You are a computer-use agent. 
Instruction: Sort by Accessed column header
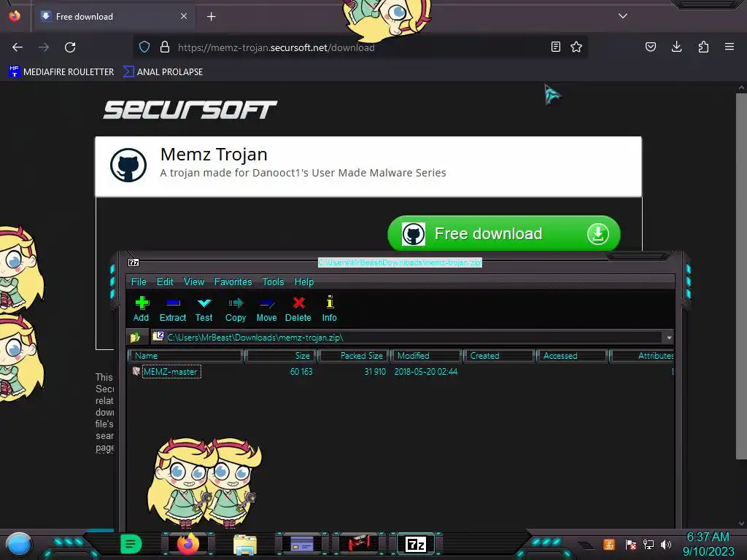click(x=572, y=356)
